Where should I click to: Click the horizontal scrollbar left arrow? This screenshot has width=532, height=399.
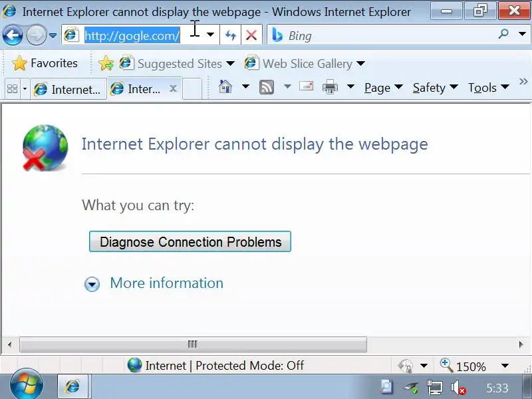tap(9, 344)
